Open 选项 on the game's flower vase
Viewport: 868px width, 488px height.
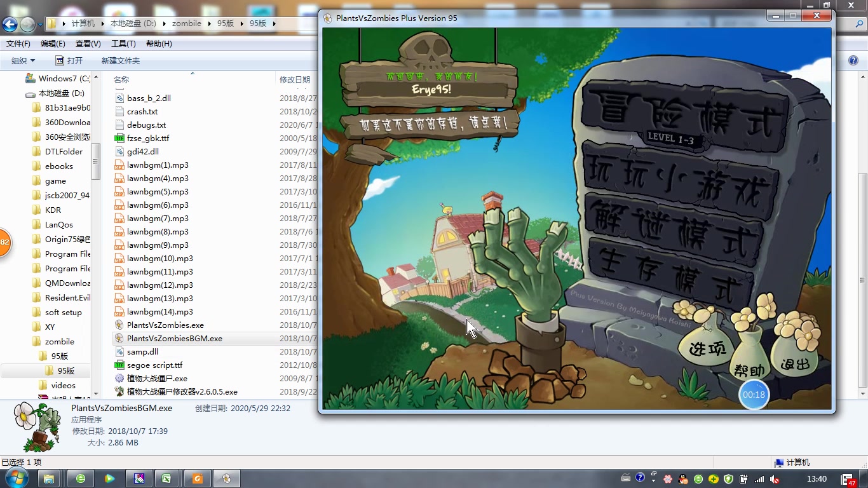click(707, 348)
